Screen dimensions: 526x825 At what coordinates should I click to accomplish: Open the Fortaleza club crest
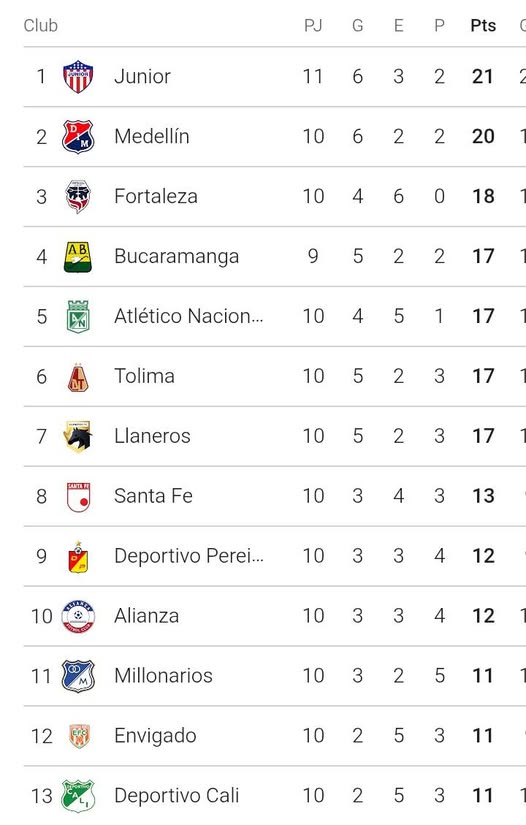click(78, 197)
